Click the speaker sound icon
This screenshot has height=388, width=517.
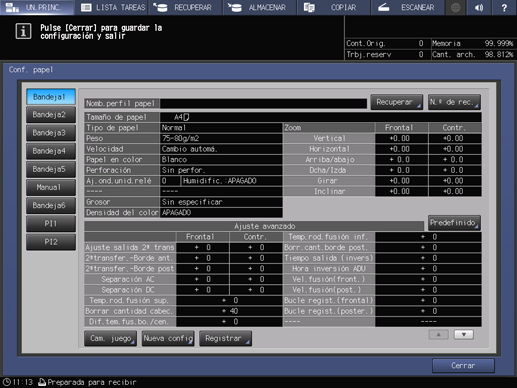[x=479, y=7]
